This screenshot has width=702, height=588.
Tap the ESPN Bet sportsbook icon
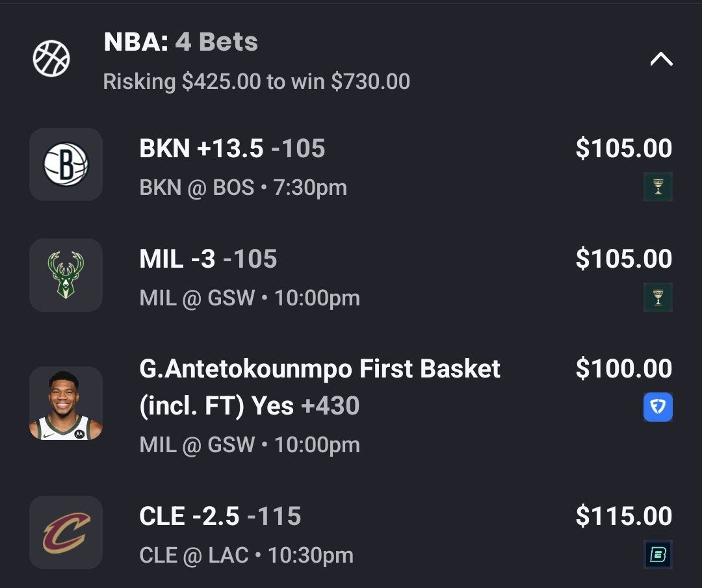(658, 555)
